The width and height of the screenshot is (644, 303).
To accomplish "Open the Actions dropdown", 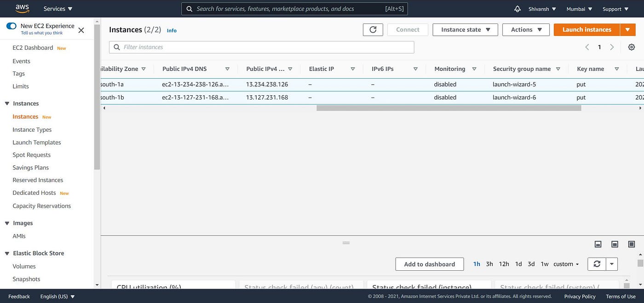I will point(526,29).
